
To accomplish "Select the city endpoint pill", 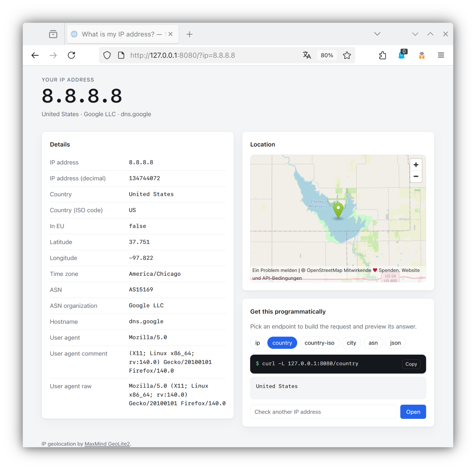I will point(351,343).
